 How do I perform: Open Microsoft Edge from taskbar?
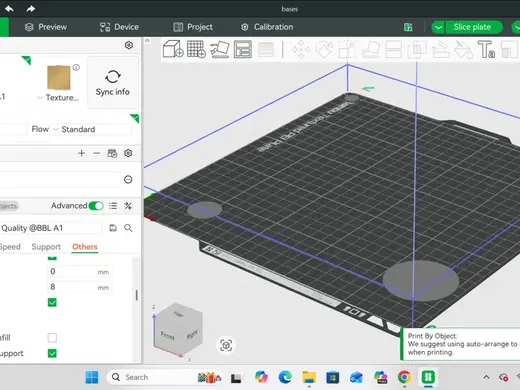(x=285, y=377)
